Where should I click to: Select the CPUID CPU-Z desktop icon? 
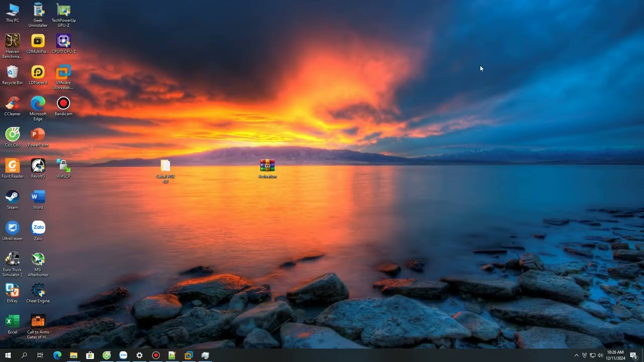pyautogui.click(x=63, y=44)
